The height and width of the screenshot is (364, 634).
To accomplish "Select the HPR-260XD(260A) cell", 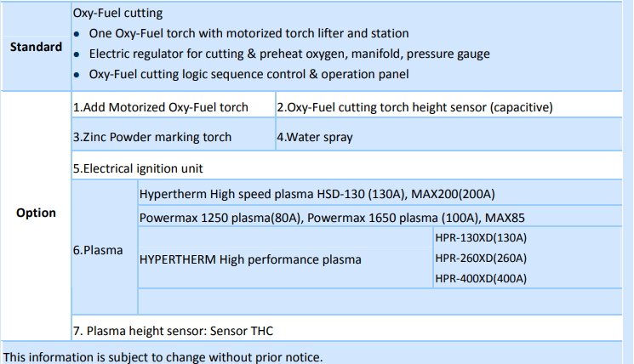I will (481, 259).
